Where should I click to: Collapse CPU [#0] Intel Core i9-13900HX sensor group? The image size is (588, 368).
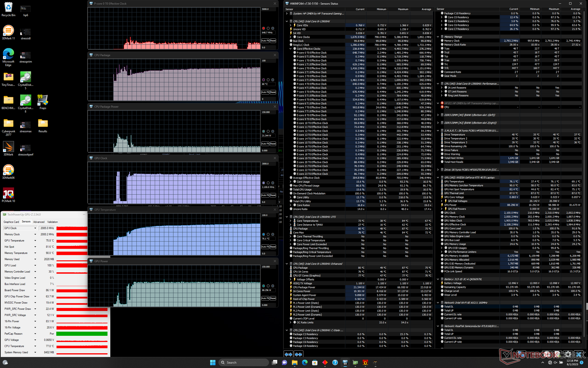(287, 21)
